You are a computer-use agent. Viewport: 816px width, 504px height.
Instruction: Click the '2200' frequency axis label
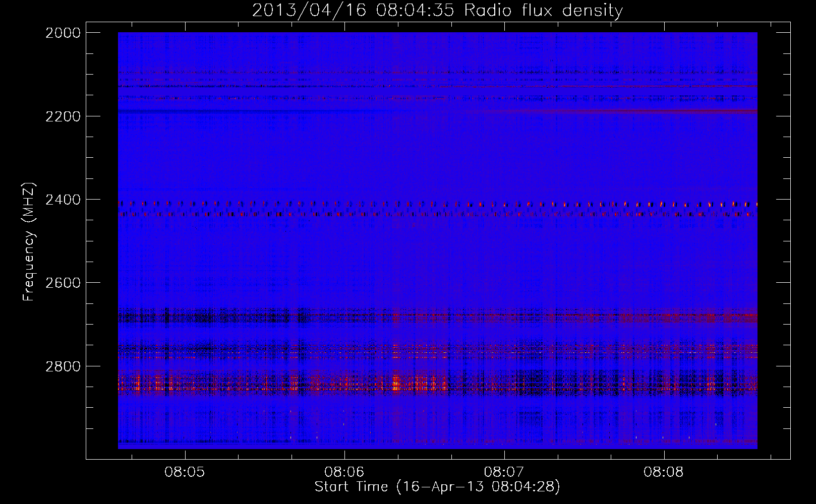pyautogui.click(x=63, y=116)
